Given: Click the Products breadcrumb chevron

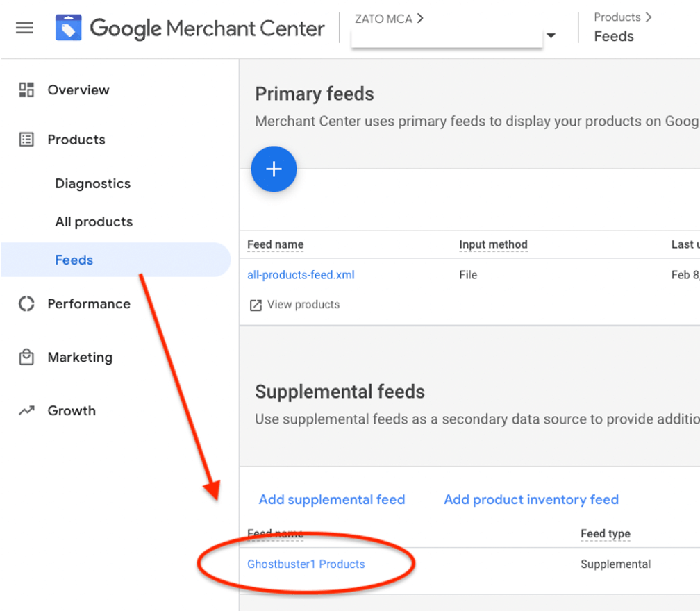Looking at the screenshot, I should coord(649,17).
